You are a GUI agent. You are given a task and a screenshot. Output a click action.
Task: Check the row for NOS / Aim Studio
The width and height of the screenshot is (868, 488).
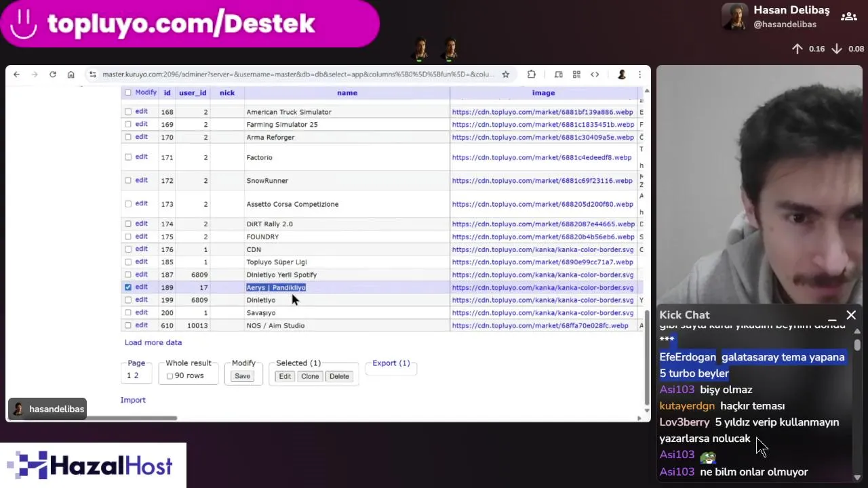128,325
